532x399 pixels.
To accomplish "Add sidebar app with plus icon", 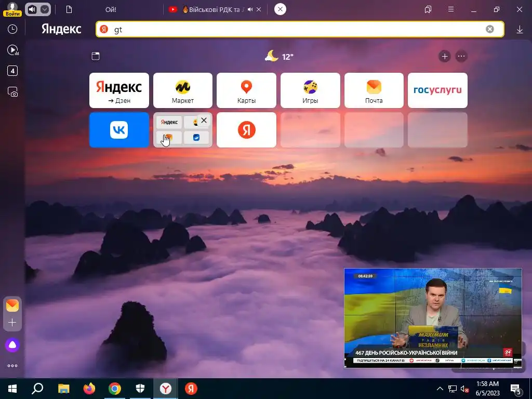I will [12, 322].
